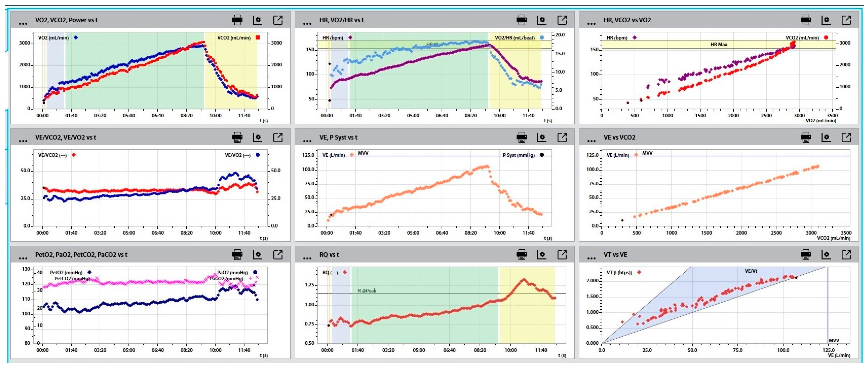Open settings for VE, P Syst vs t chart

point(542,137)
